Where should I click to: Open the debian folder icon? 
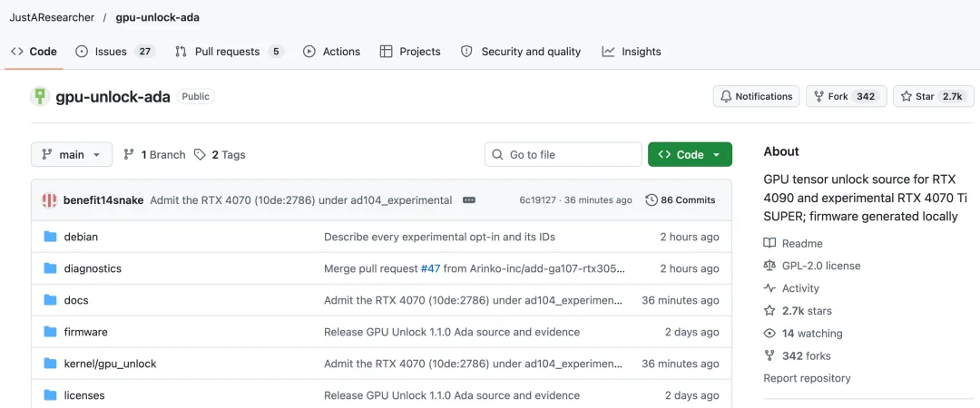click(x=51, y=237)
